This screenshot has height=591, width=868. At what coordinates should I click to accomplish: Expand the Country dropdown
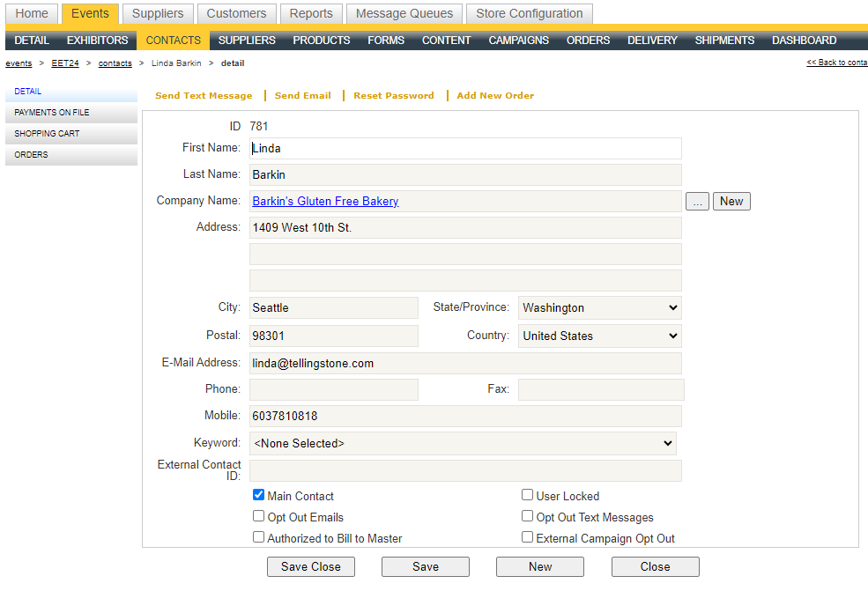[599, 336]
